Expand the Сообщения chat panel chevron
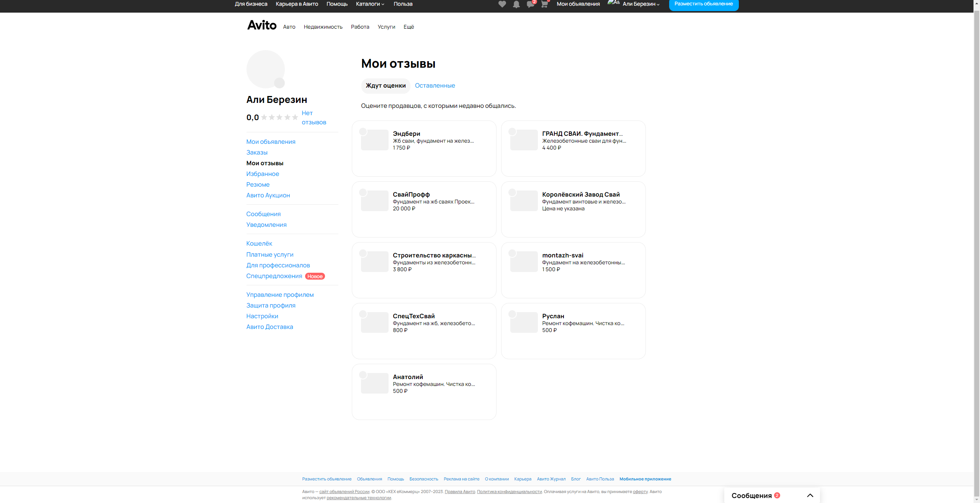 [810, 495]
